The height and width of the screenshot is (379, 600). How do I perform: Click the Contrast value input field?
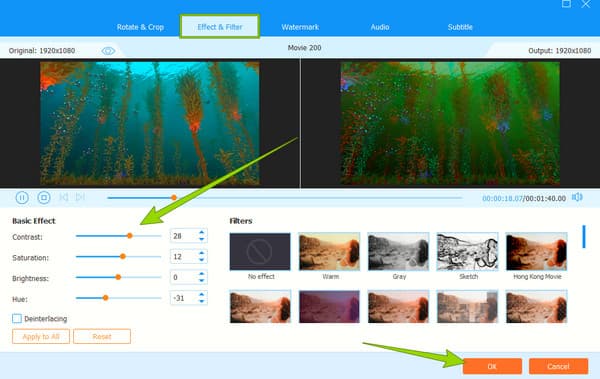click(x=184, y=236)
